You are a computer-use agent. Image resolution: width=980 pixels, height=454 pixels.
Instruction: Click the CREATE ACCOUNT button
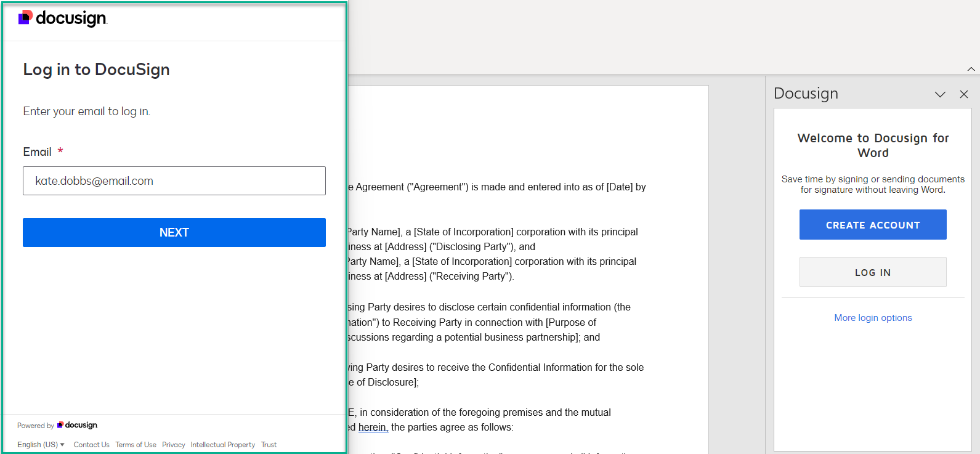872,225
